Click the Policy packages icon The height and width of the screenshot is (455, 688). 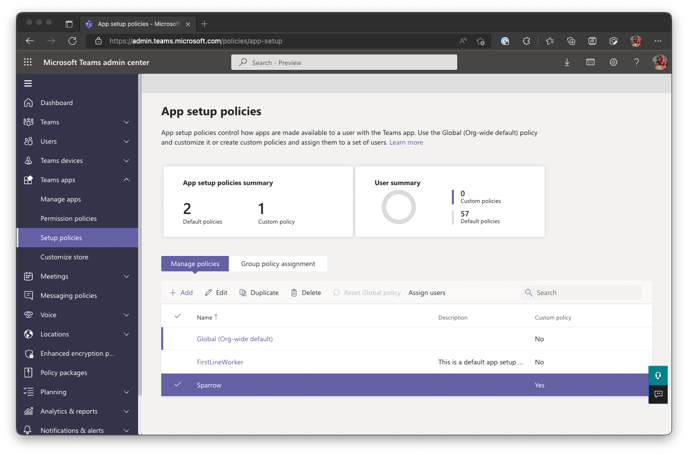pos(29,373)
